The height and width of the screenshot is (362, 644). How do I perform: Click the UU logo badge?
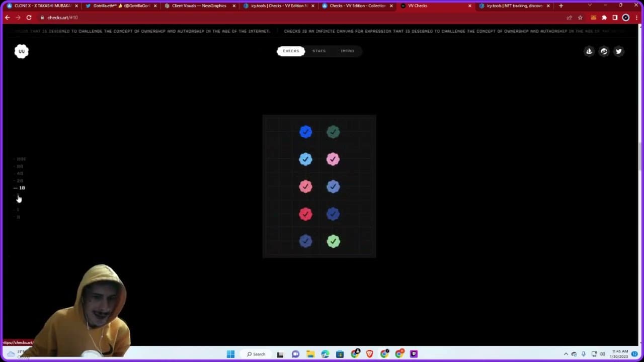[21, 51]
